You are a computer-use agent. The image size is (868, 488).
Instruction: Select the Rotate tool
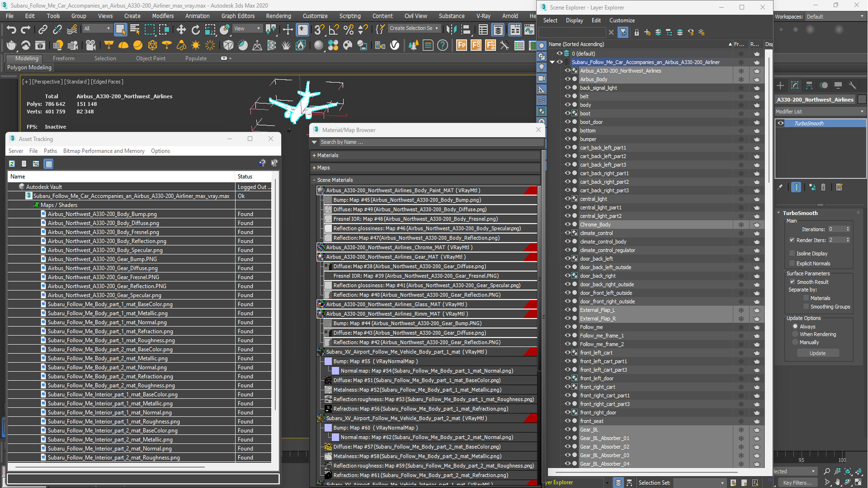click(x=195, y=30)
